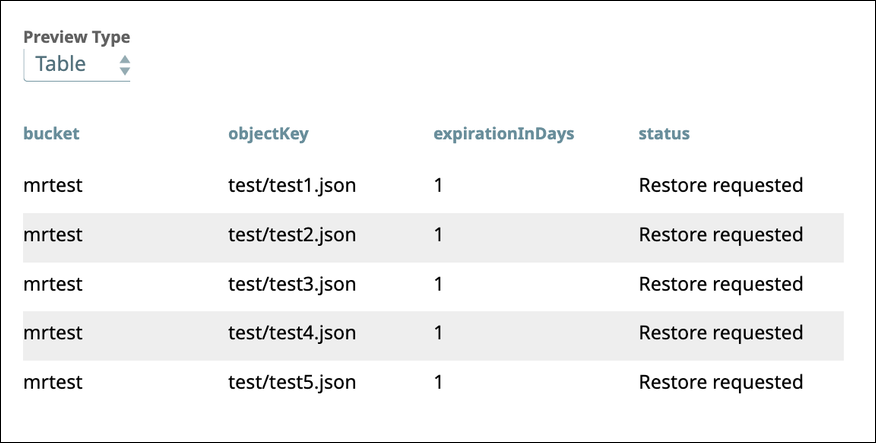Click mrtest in the last row
Viewport: 876px width, 443px height.
[53, 382]
